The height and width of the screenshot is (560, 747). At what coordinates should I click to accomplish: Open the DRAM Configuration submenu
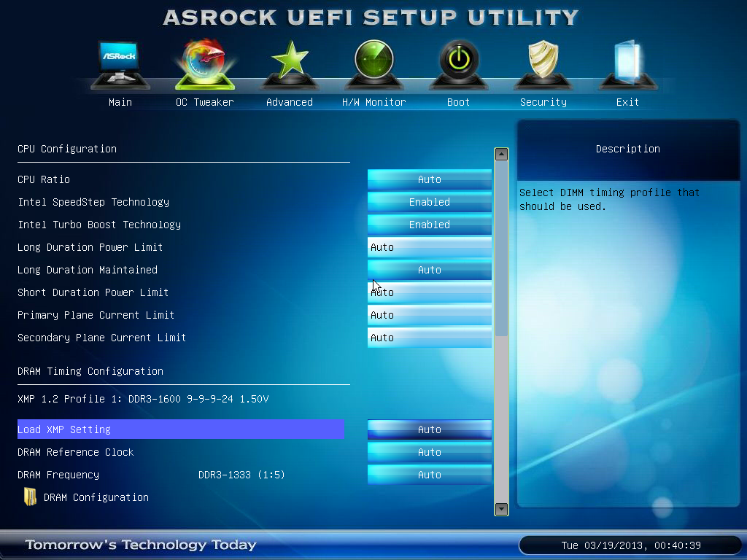pyautogui.click(x=96, y=497)
